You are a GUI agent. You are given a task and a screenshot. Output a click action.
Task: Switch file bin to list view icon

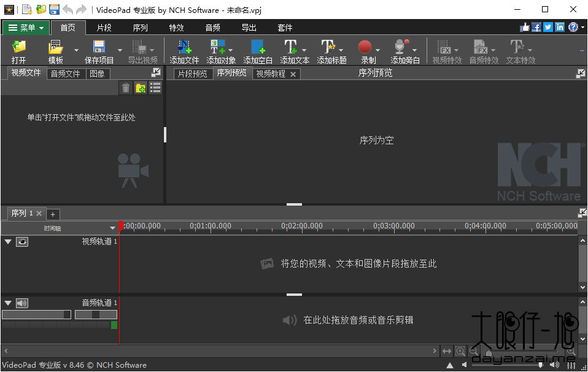(x=155, y=88)
